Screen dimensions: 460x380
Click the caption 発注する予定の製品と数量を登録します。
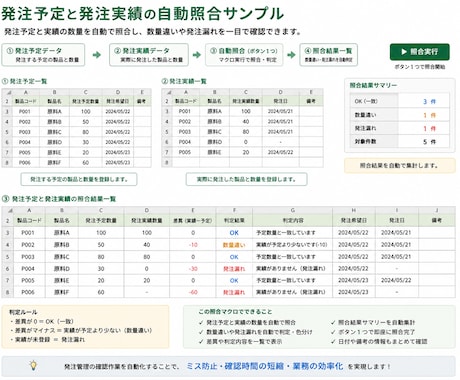pos(79,179)
